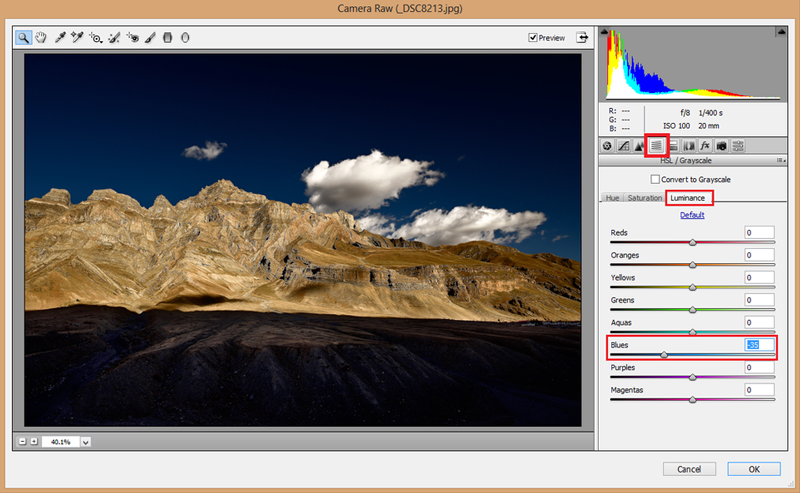Open the Tone Curve panel icon
This screenshot has height=493, width=800.
point(623,146)
